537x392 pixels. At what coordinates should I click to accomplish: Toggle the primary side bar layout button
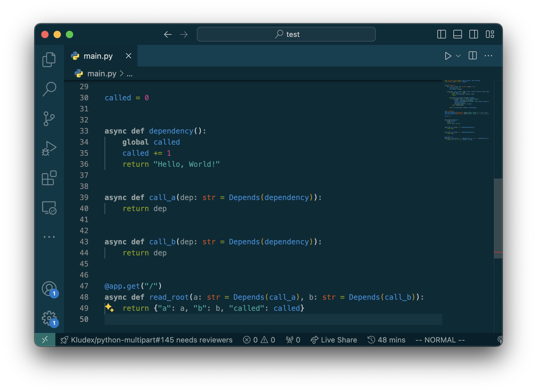click(x=441, y=34)
